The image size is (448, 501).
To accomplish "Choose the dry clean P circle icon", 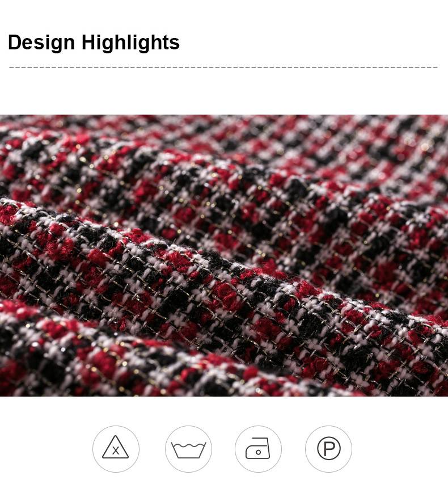I will tap(328, 449).
